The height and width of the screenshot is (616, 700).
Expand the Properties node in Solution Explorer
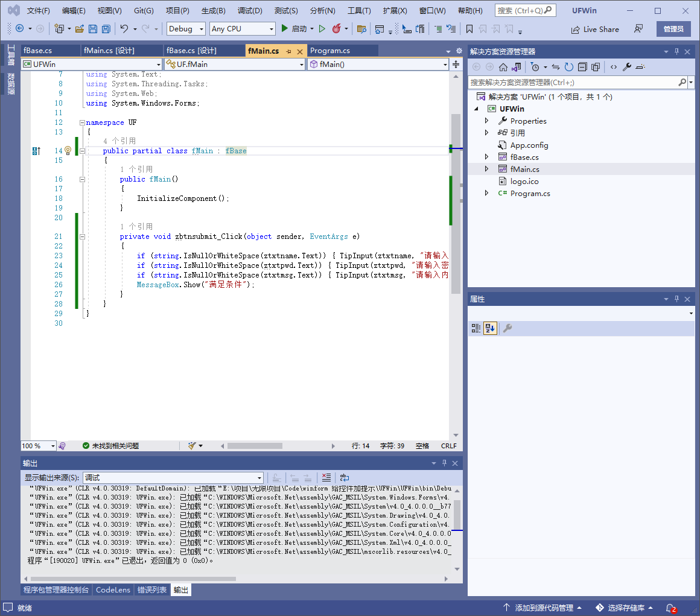pos(486,121)
